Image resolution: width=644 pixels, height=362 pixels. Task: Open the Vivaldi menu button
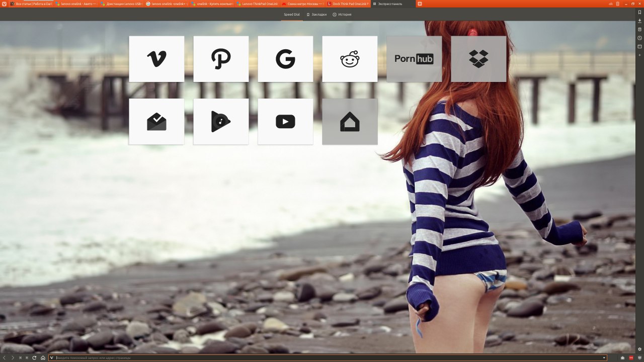[4, 4]
